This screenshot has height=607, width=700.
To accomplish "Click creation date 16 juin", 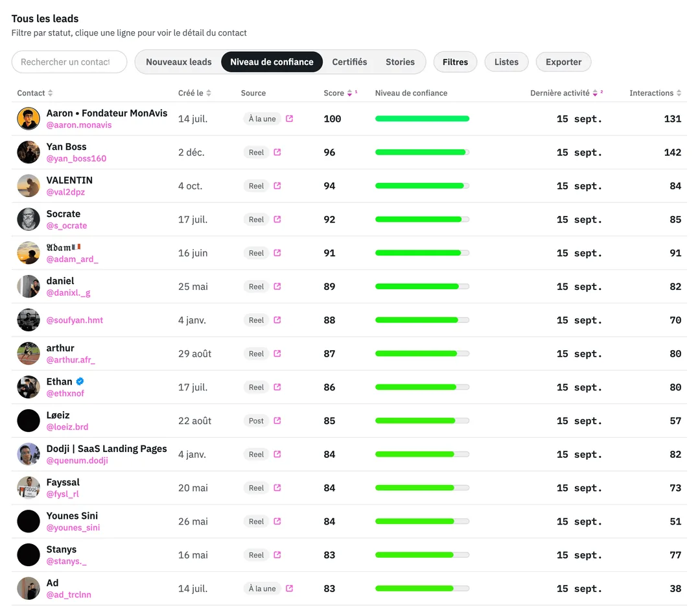I will point(193,254).
